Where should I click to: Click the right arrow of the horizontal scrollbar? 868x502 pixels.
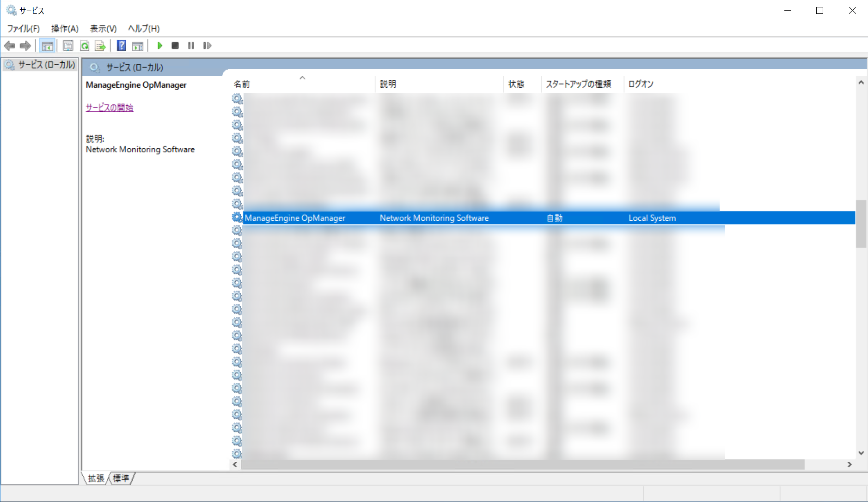(850, 465)
